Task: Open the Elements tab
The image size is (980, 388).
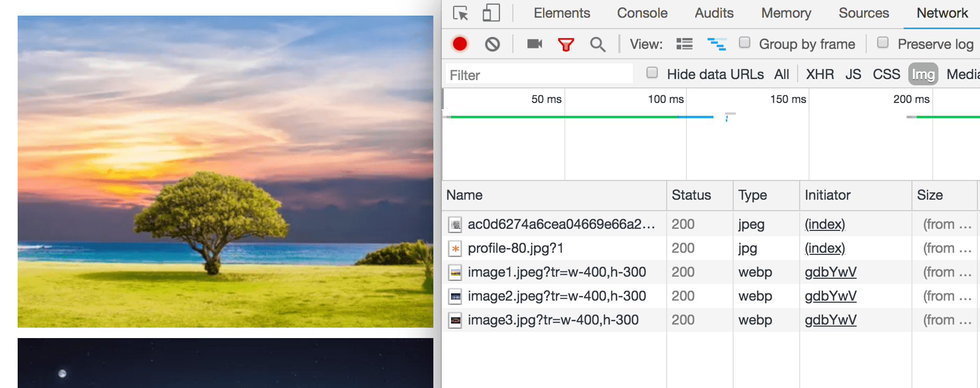Action: 562,13
